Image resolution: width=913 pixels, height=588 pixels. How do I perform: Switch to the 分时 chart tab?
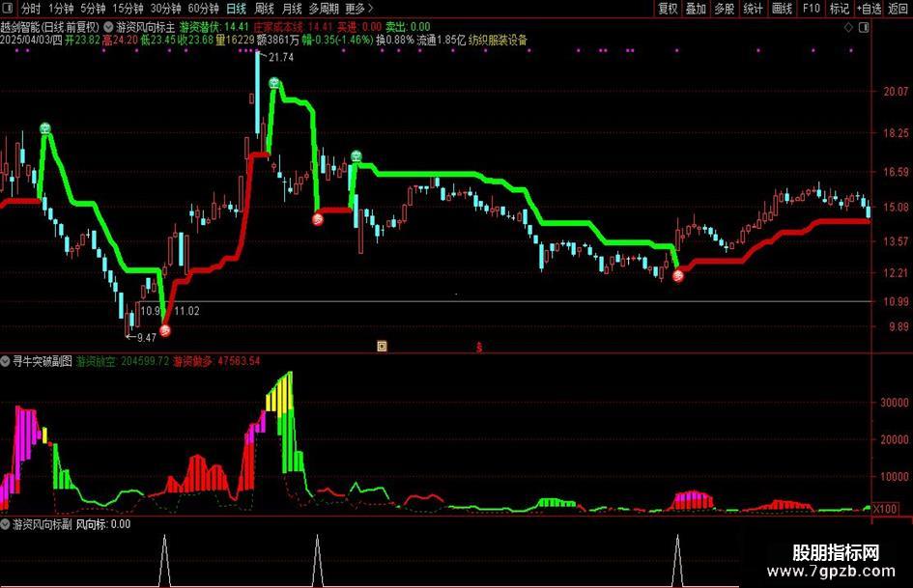30,8
